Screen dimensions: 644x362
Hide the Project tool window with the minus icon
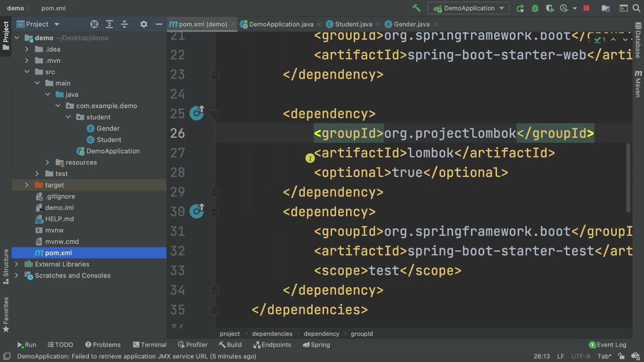158,24
